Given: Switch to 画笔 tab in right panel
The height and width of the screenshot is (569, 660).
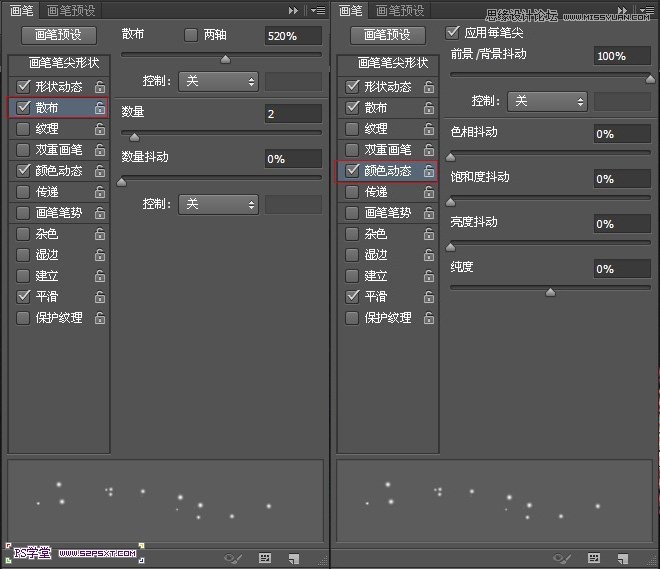Looking at the screenshot, I should click(x=351, y=11).
